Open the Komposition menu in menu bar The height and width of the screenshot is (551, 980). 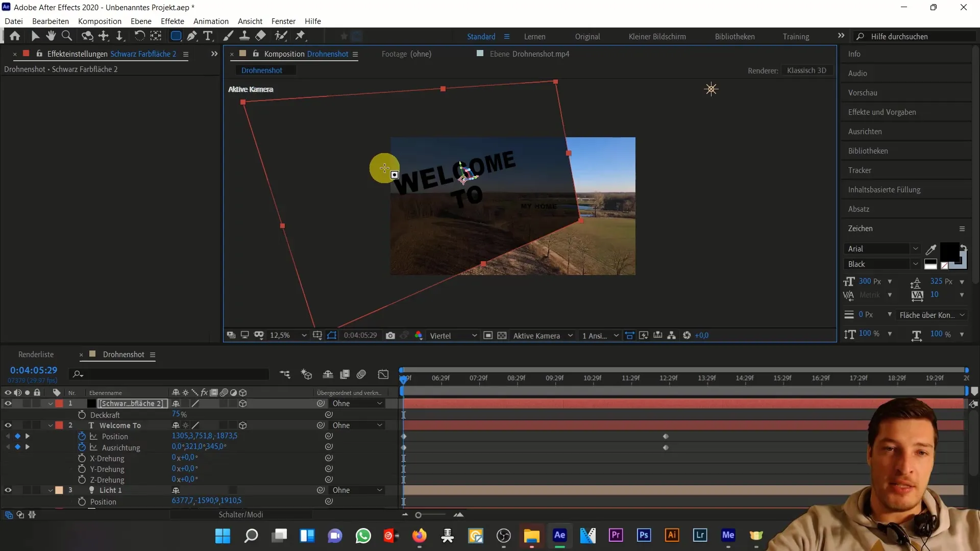point(99,21)
